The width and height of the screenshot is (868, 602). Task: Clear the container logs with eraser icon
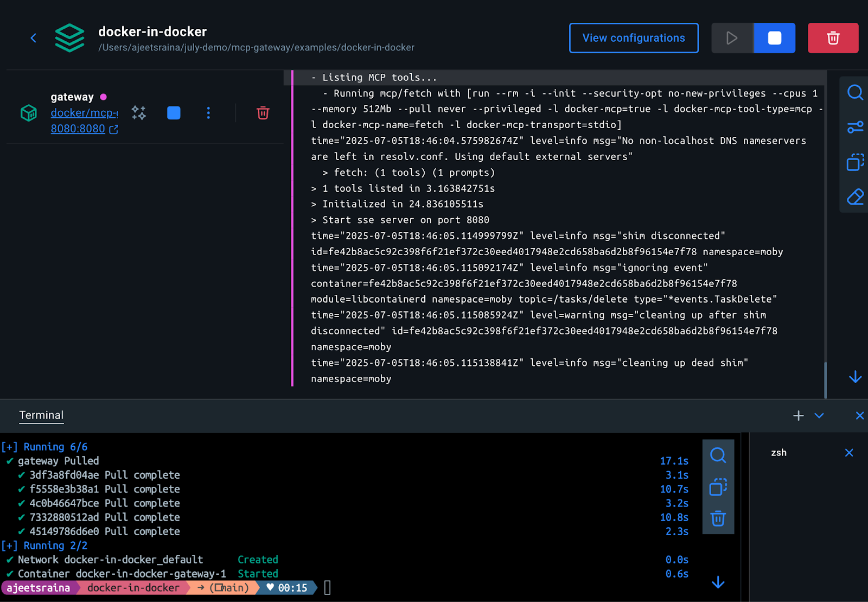pos(855,197)
